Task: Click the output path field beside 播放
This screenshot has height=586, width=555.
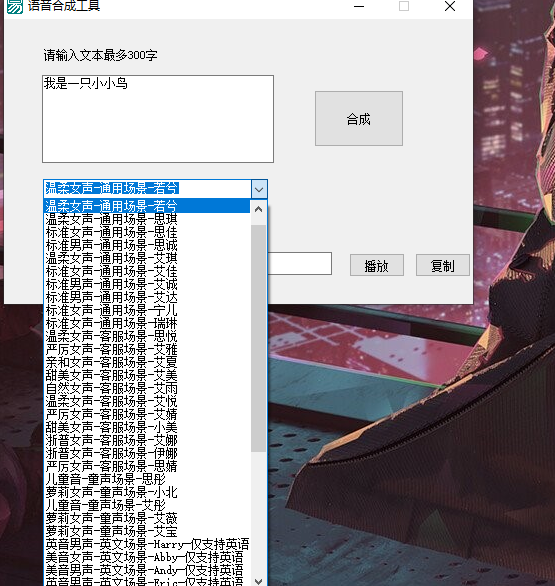Action: [300, 264]
